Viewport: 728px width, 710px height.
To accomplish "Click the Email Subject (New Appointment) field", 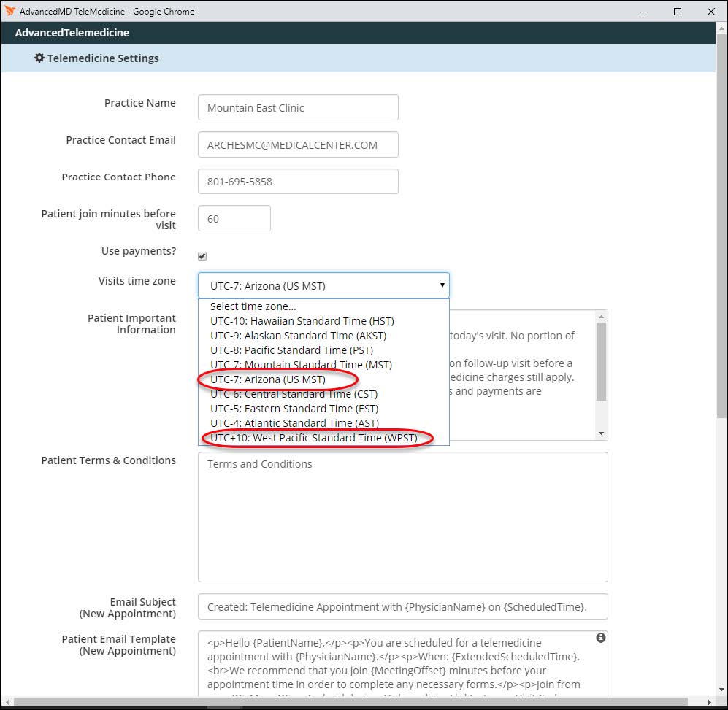I will click(402, 606).
